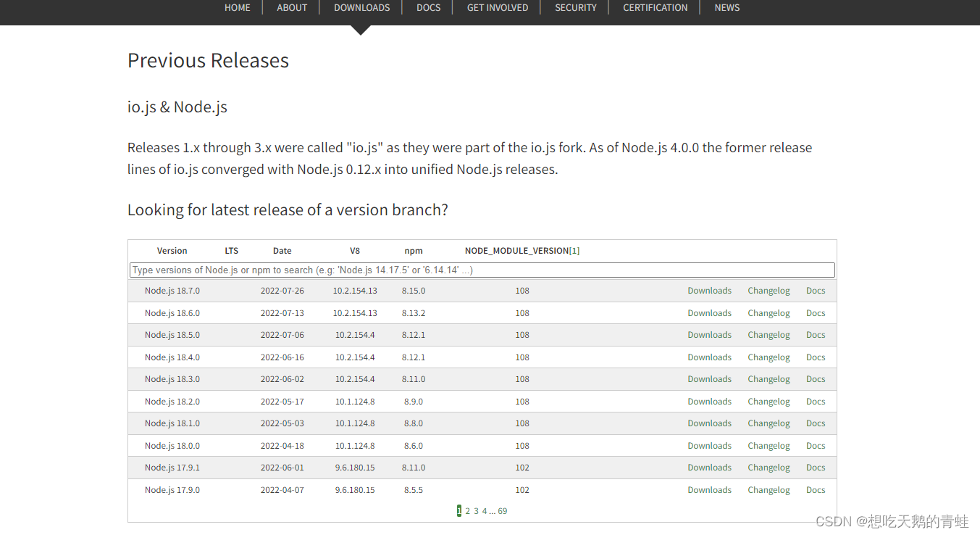The height and width of the screenshot is (535, 980).
Task: Click the Date column header
Action: [282, 251]
